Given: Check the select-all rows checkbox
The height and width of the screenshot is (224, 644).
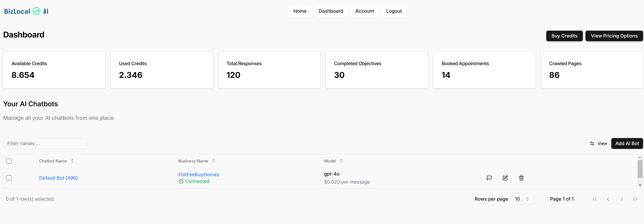Looking at the screenshot, I should pyautogui.click(x=9, y=161).
